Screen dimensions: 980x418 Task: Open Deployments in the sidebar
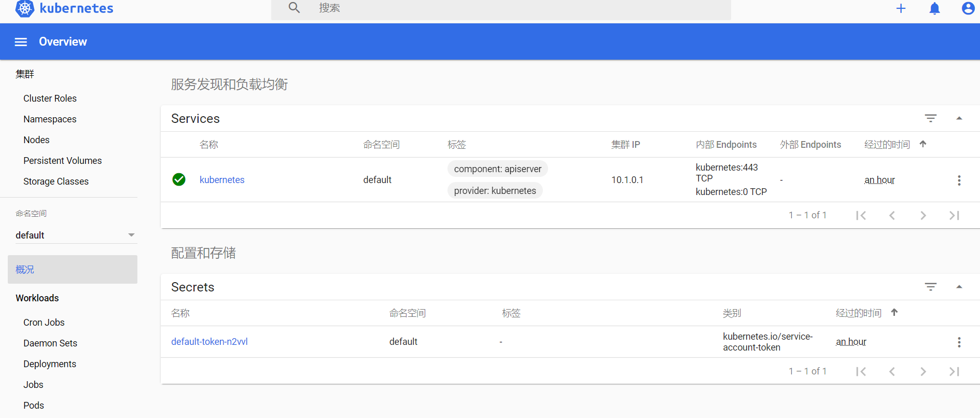pos(50,364)
